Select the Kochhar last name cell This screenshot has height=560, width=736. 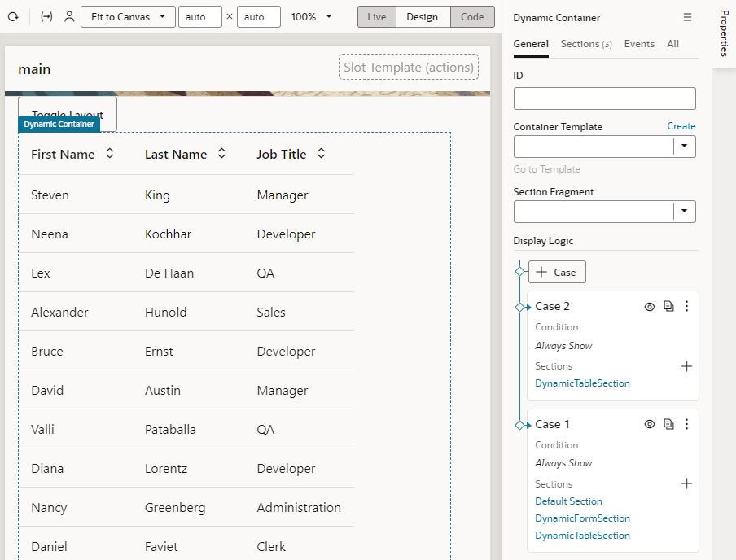[x=168, y=234]
